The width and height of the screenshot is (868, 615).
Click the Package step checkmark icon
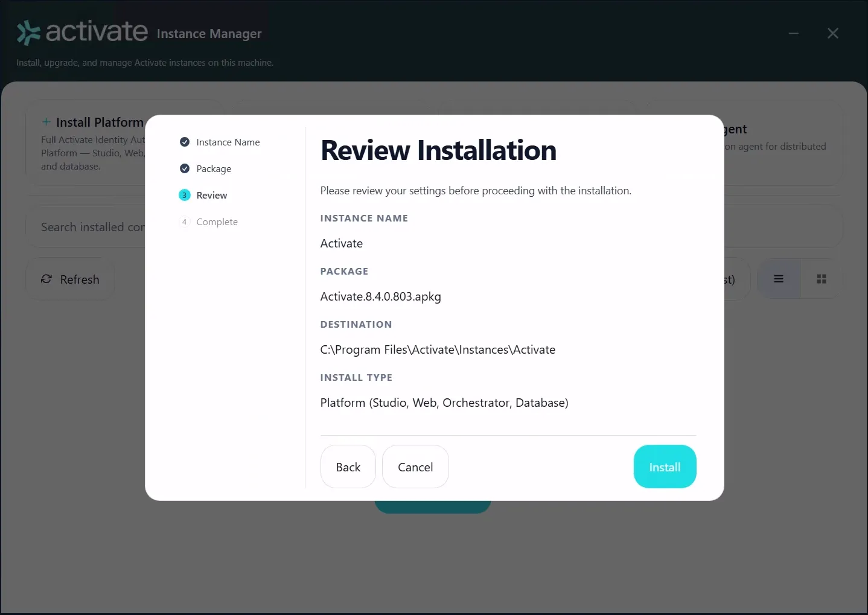pyautogui.click(x=185, y=168)
